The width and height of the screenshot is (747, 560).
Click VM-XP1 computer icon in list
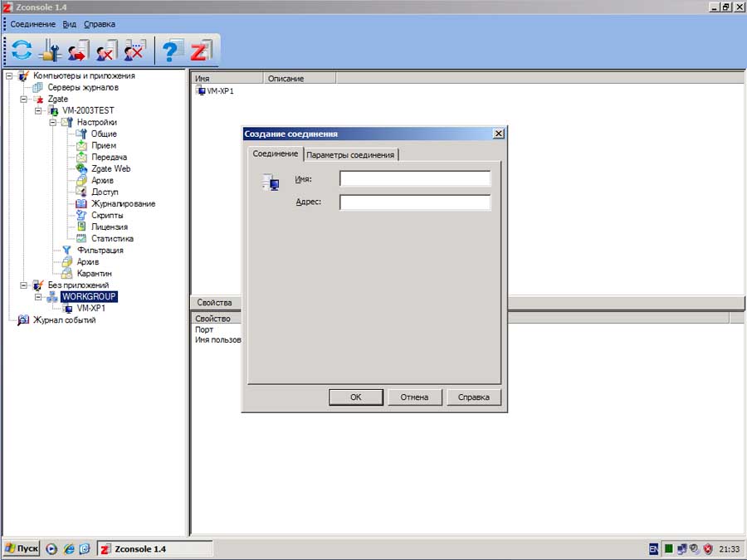tap(201, 90)
